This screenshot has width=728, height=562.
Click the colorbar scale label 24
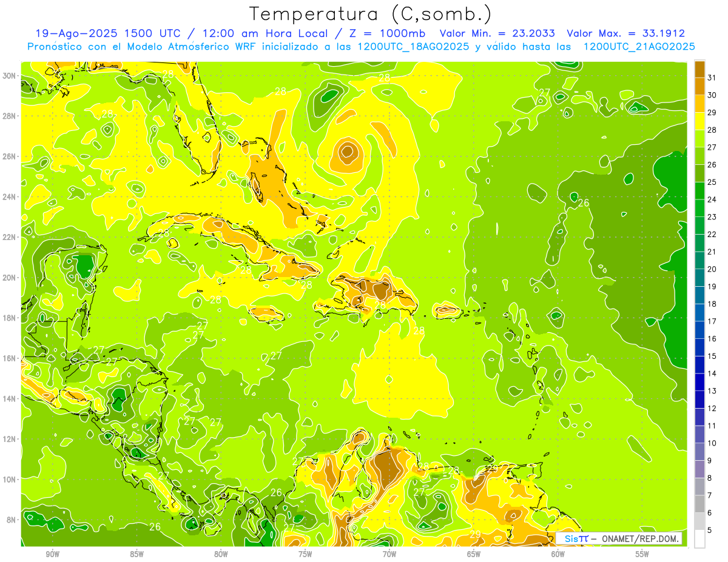tap(712, 199)
